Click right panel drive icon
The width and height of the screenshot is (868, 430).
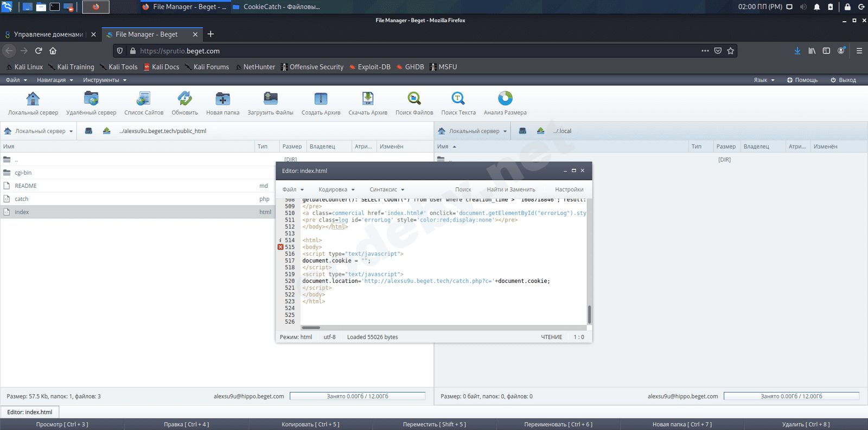(x=522, y=131)
